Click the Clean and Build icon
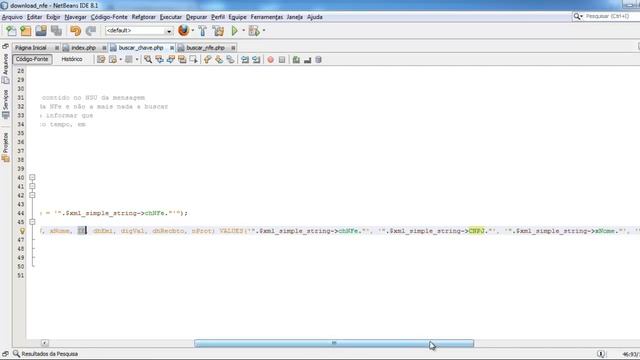Screen dimensions: 640x360 (218, 31)
